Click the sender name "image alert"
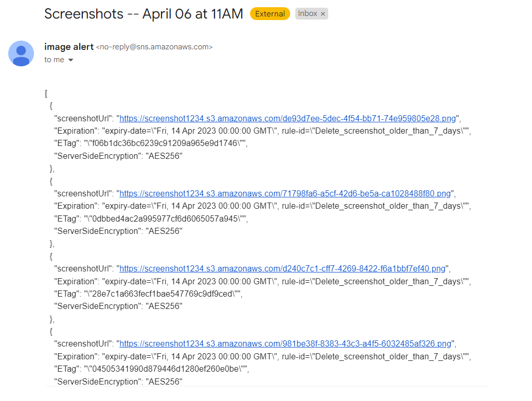Screen dimensions: 532x401 (69, 47)
